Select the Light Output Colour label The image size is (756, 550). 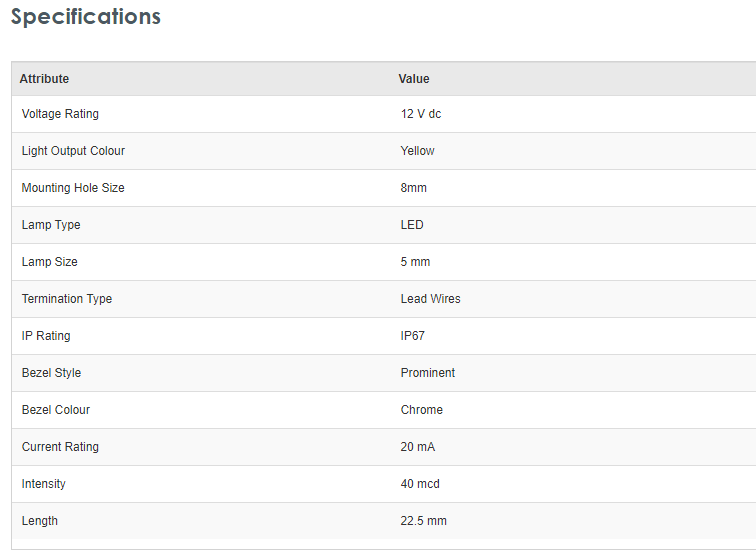click(73, 151)
